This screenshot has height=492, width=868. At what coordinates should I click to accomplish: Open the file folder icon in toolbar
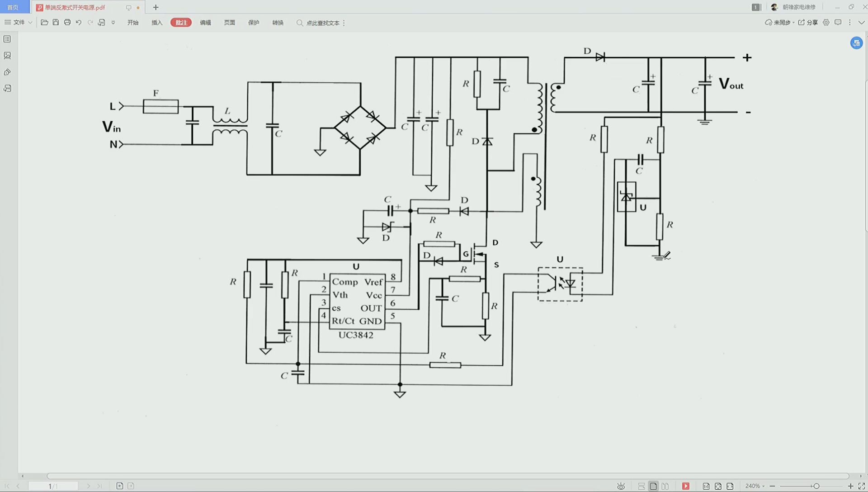(x=44, y=23)
